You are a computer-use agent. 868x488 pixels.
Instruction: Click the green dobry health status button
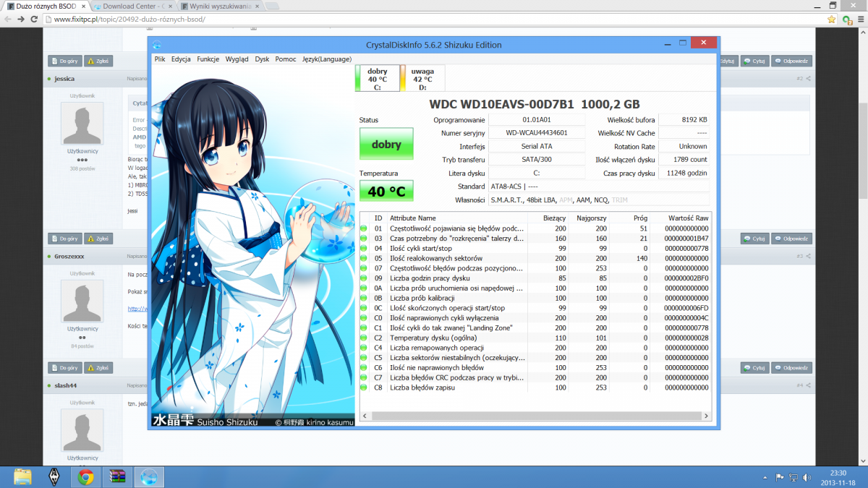click(386, 144)
